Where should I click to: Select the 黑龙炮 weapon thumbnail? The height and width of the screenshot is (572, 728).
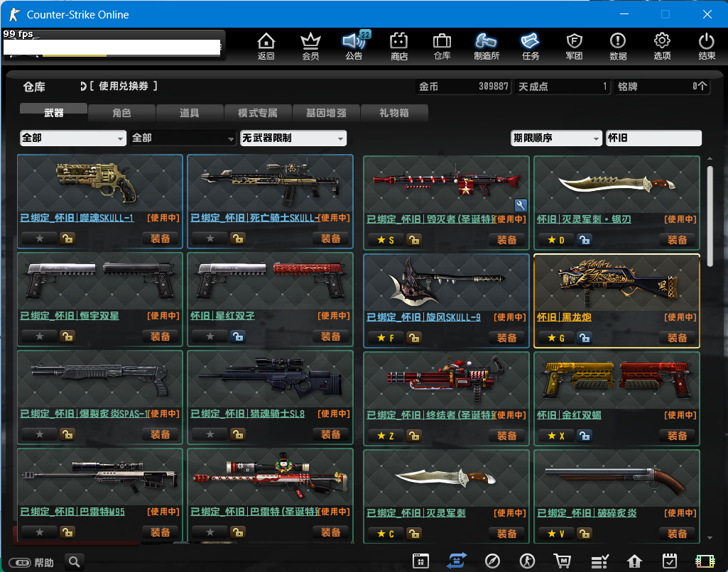pos(616,282)
